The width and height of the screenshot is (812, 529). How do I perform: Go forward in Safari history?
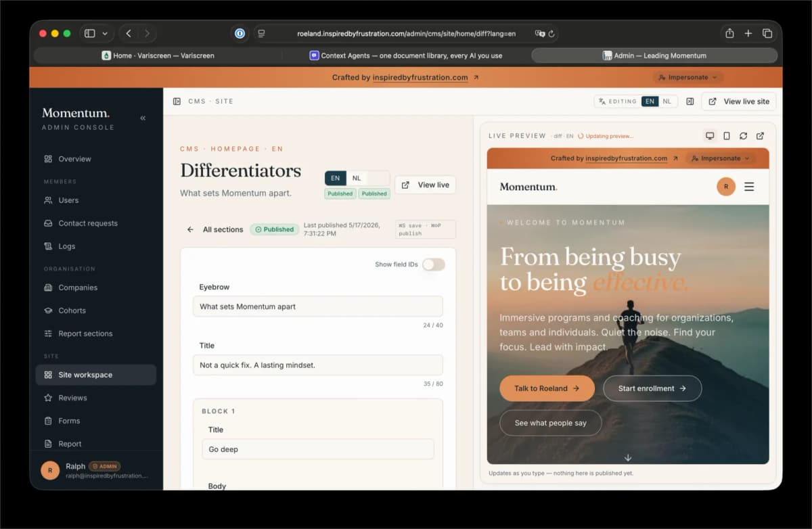(147, 33)
